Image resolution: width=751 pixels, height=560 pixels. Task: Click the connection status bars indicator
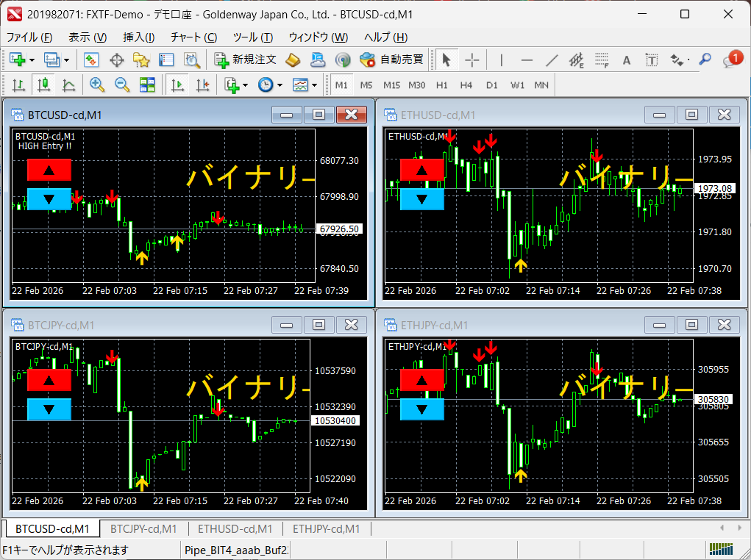point(722,548)
